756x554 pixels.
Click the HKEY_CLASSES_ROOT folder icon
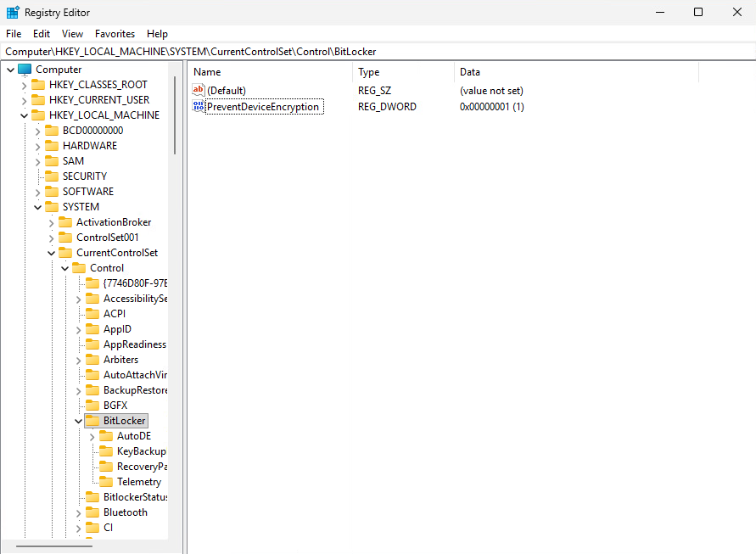(38, 85)
